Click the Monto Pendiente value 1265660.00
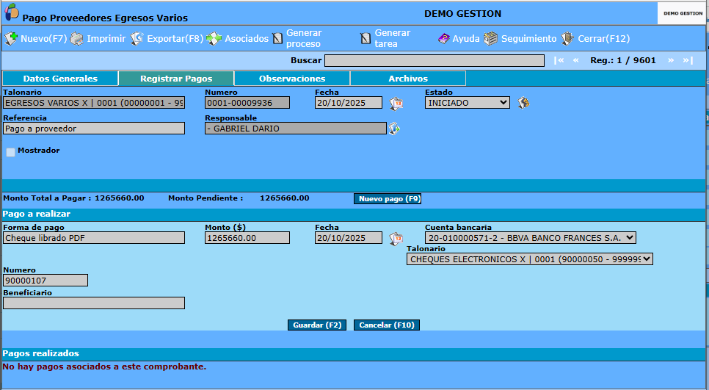Image resolution: width=709 pixels, height=390 pixels. [x=284, y=198]
